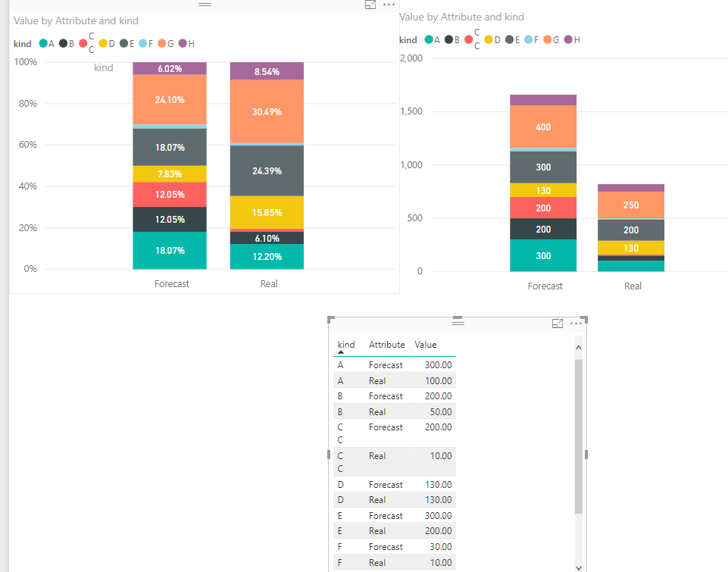Click right chart title Value by Attribute and kind
Viewport: 728px width, 572px height.
coord(461,17)
